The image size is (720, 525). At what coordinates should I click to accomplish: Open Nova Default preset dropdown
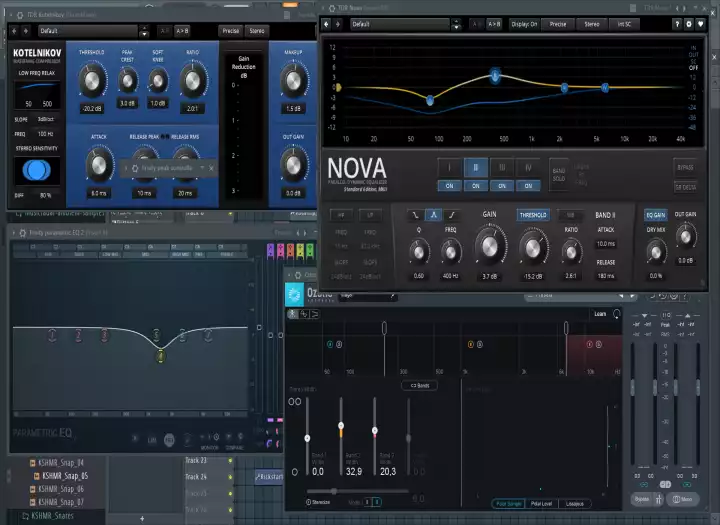point(399,24)
